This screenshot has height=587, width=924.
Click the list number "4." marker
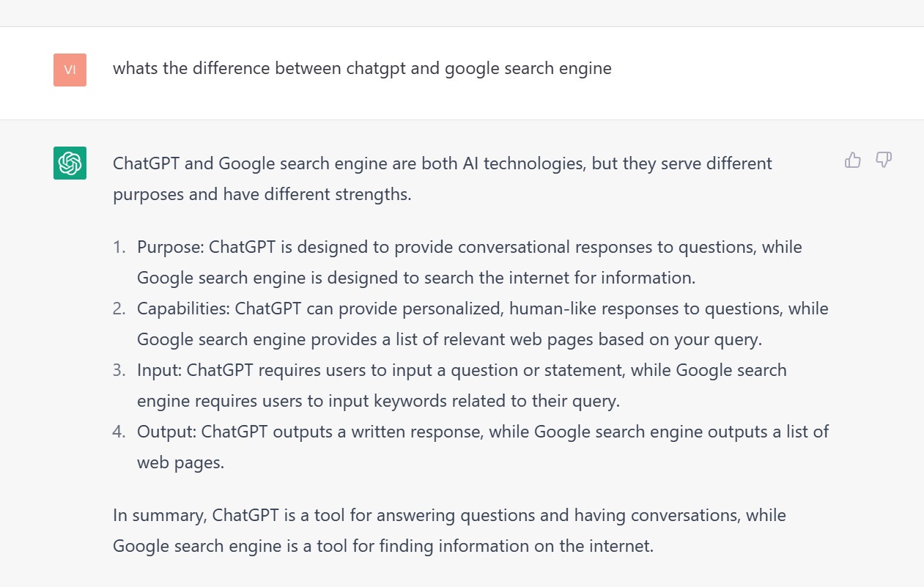pos(119,432)
